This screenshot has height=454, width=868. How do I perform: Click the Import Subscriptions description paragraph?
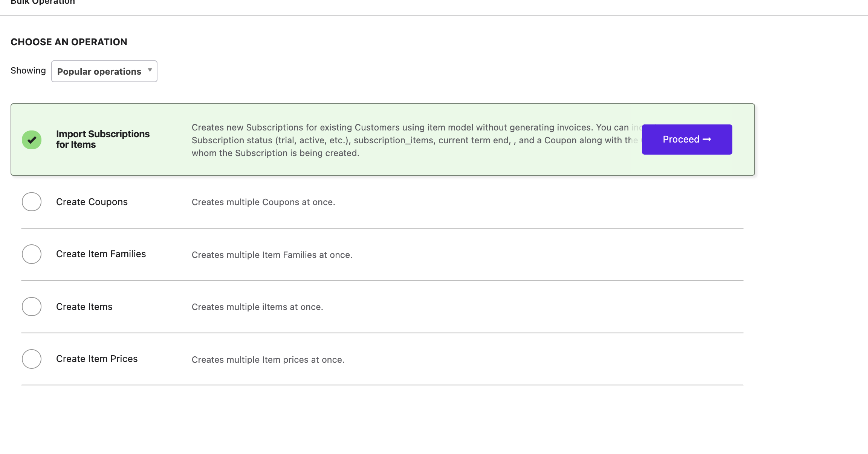[377, 140]
